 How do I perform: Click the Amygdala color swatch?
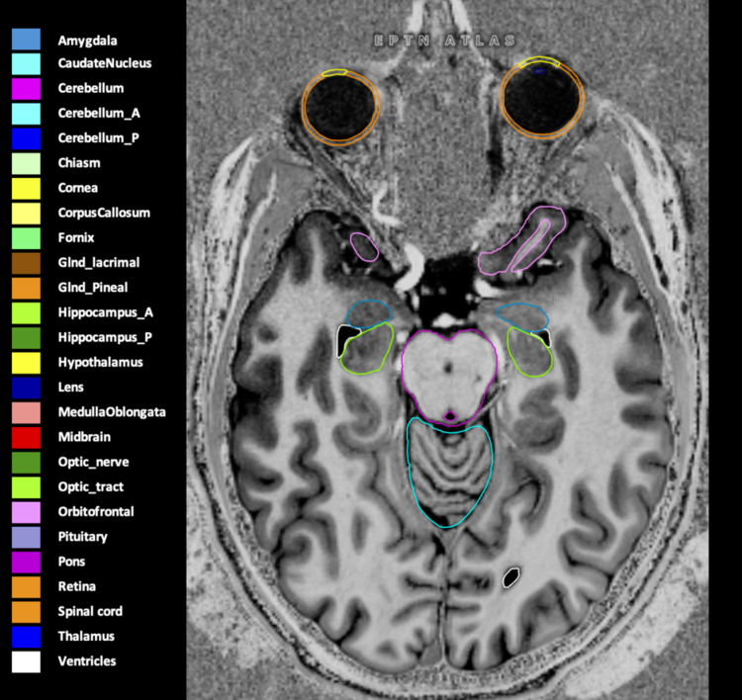coord(26,40)
